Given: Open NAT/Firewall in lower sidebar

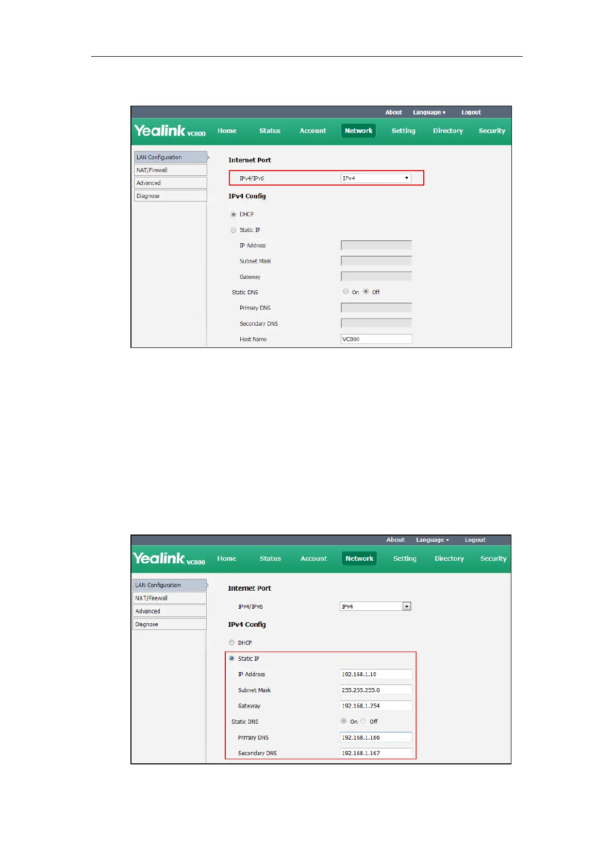Looking at the screenshot, I should (170, 598).
